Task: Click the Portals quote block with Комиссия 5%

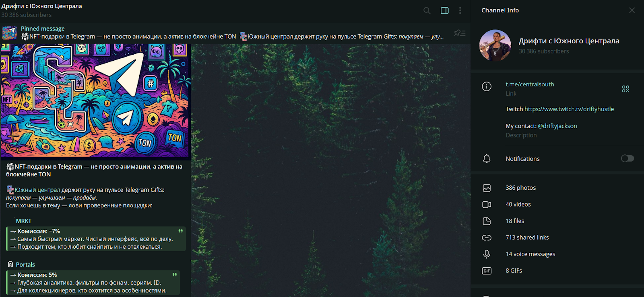Action: click(x=93, y=283)
